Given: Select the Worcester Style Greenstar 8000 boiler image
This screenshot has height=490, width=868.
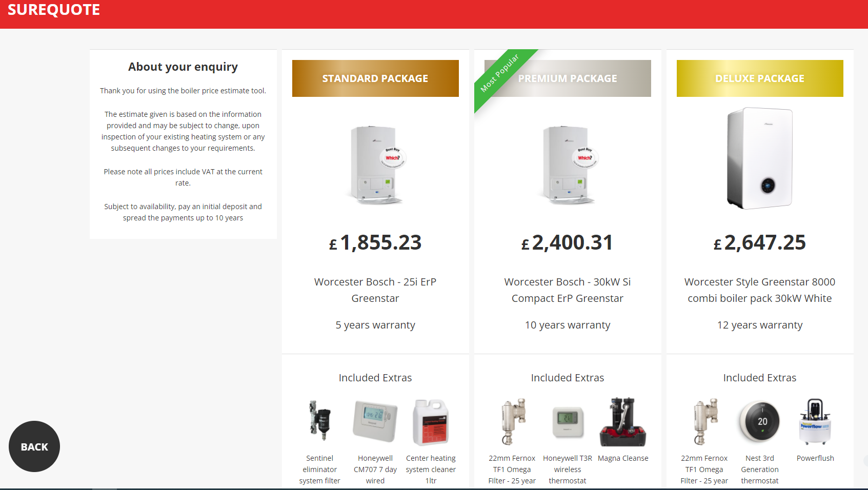Looking at the screenshot, I should tap(760, 158).
